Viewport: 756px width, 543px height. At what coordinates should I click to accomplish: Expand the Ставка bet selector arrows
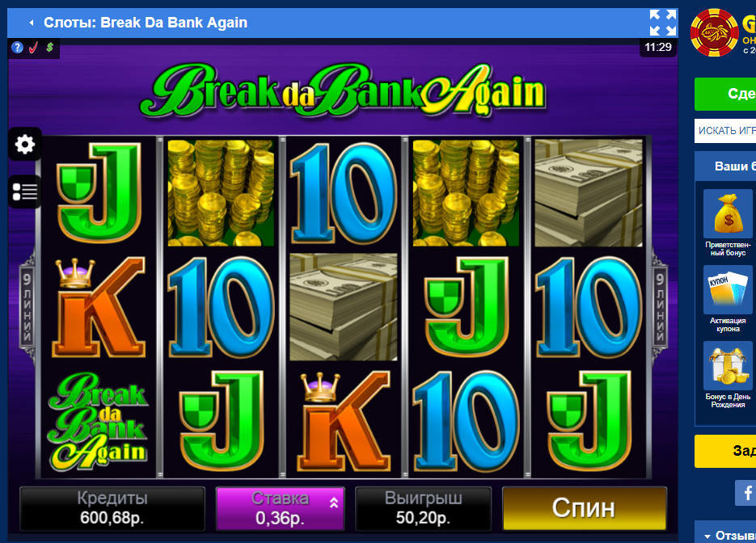tap(334, 503)
